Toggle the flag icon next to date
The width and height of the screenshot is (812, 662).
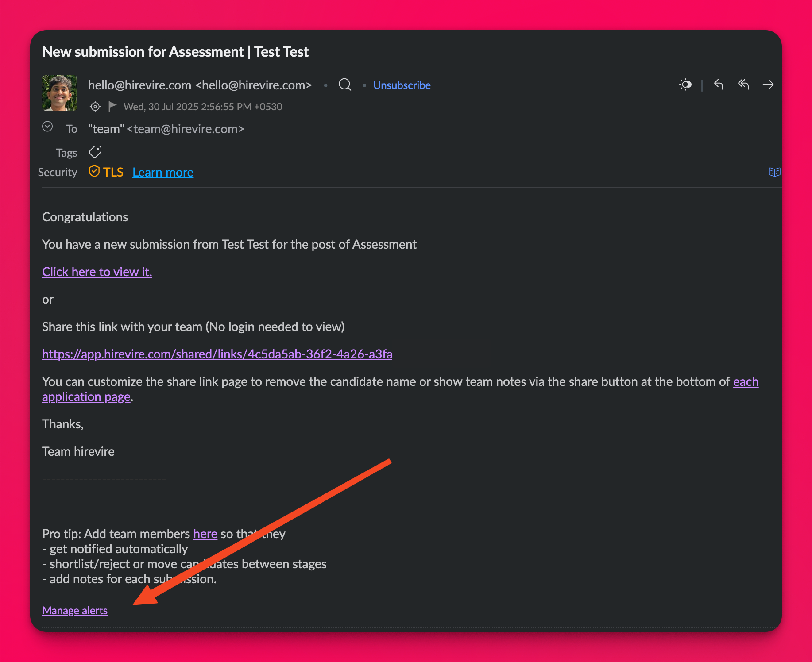pyautogui.click(x=112, y=106)
